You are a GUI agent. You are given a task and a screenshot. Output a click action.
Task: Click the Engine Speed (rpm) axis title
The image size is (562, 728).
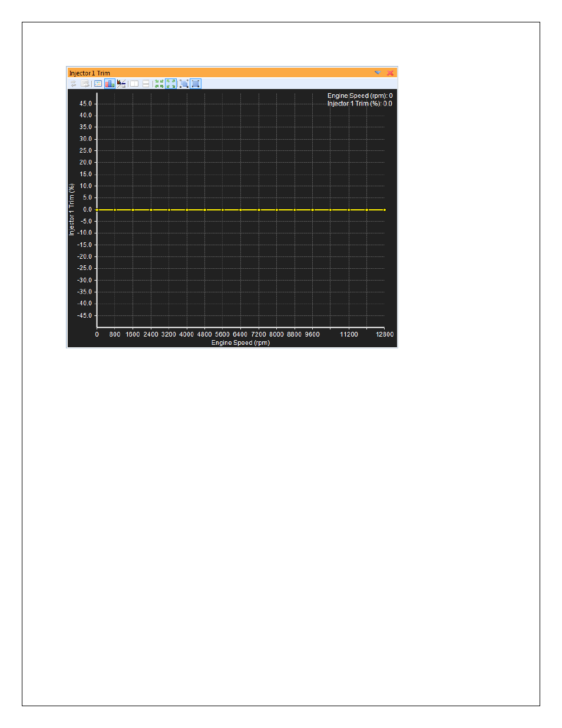pyautogui.click(x=240, y=342)
